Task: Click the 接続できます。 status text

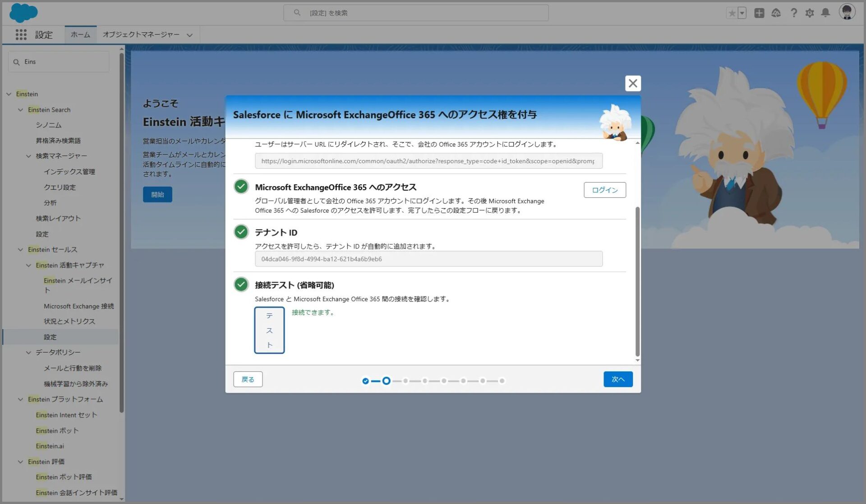Action: tap(313, 312)
